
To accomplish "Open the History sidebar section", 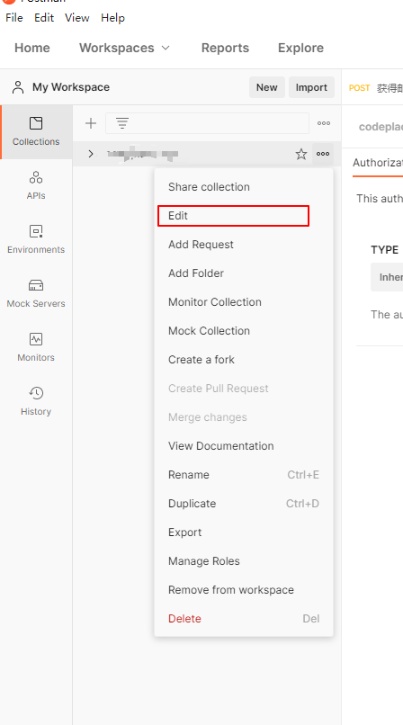I will point(36,401).
